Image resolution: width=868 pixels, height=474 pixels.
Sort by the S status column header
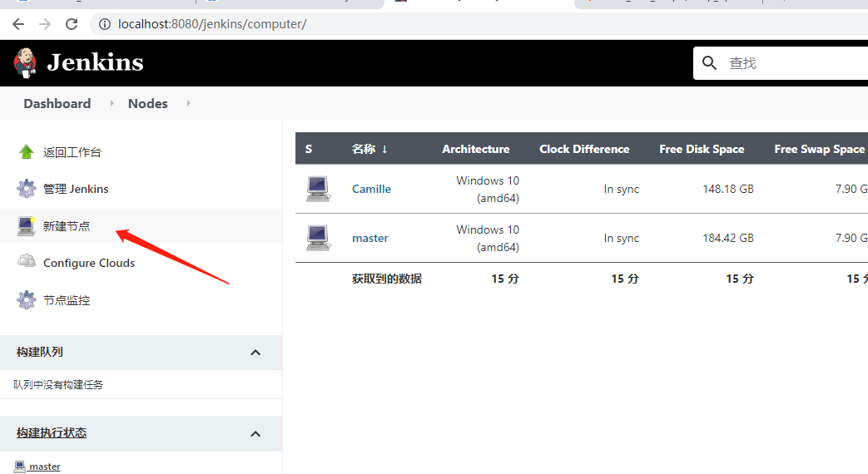pos(309,149)
